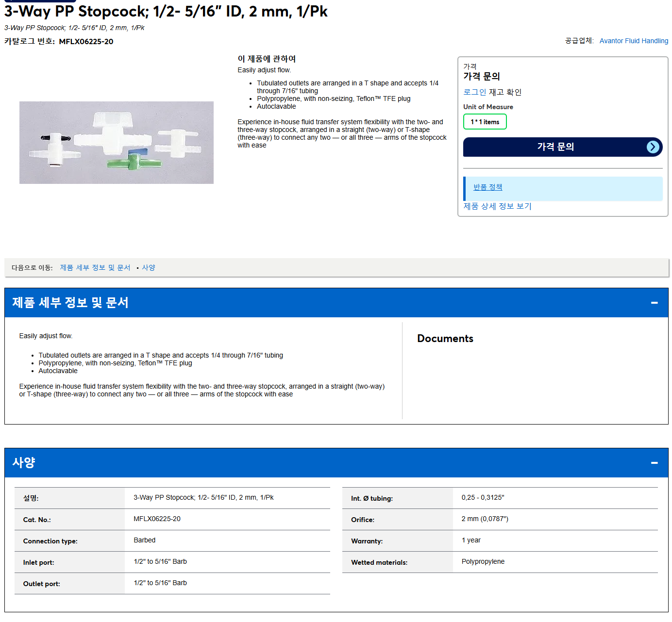
Task: Click the stopcock product image
Action: pos(117,143)
